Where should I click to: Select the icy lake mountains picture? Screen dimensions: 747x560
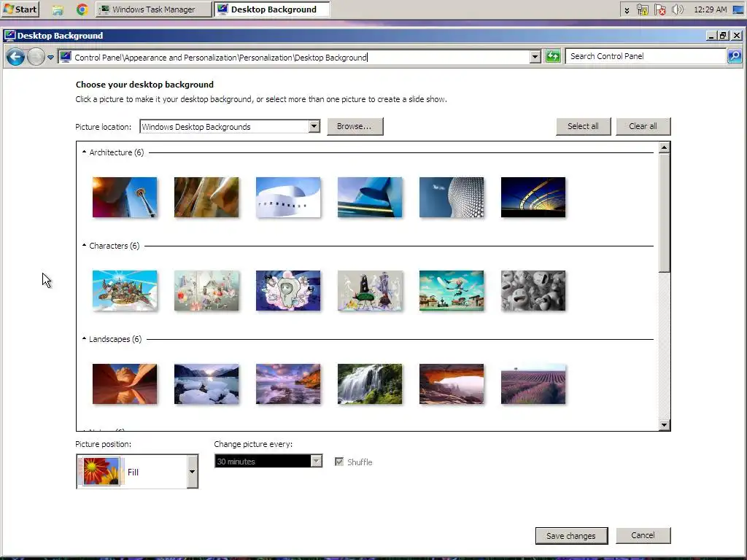coord(206,384)
